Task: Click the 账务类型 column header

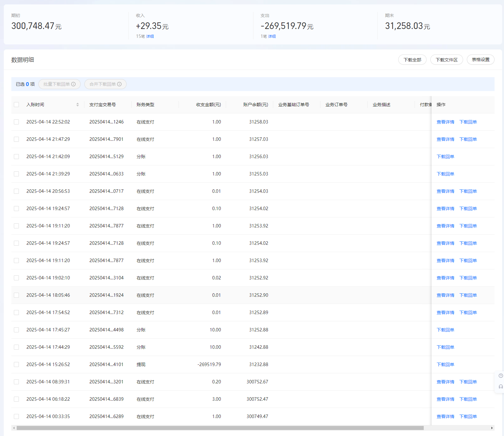Action: [145, 105]
